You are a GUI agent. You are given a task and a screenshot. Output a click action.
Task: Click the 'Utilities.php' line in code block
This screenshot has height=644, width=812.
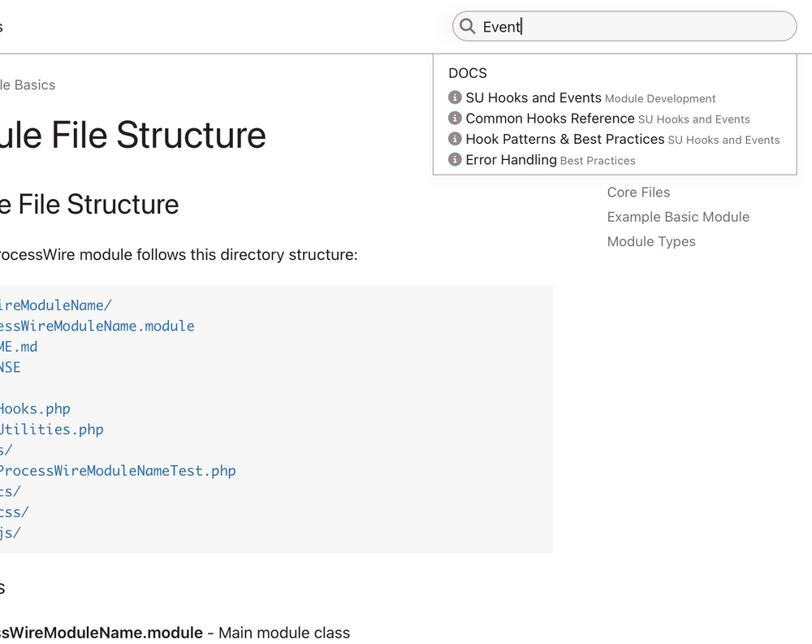52,430
